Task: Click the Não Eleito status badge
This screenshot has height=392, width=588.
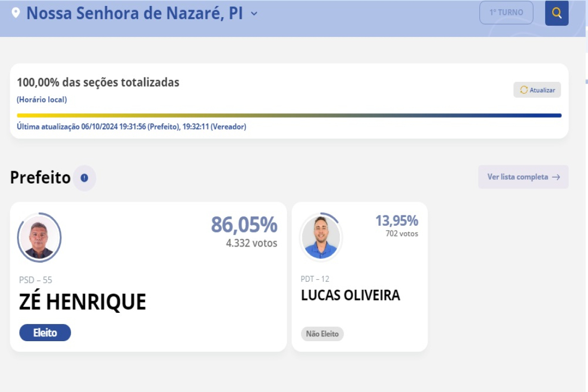Action: [322, 334]
